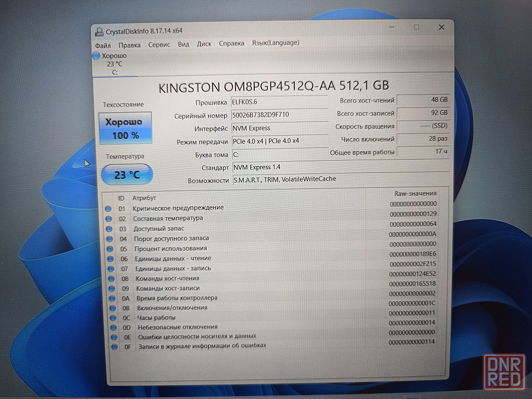Click raw value 00000000000114
Screen dimensions: 532x399
pyautogui.click(x=412, y=342)
